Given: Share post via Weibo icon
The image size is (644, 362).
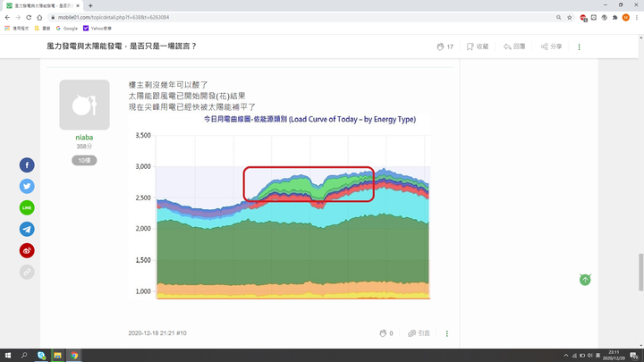Looking at the screenshot, I should coord(27,250).
